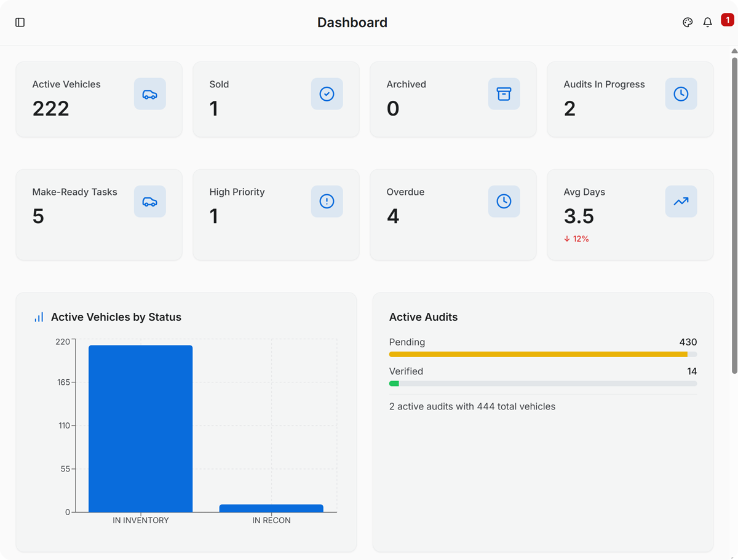
Task: Open the red notification count badge
Action: 728,19
